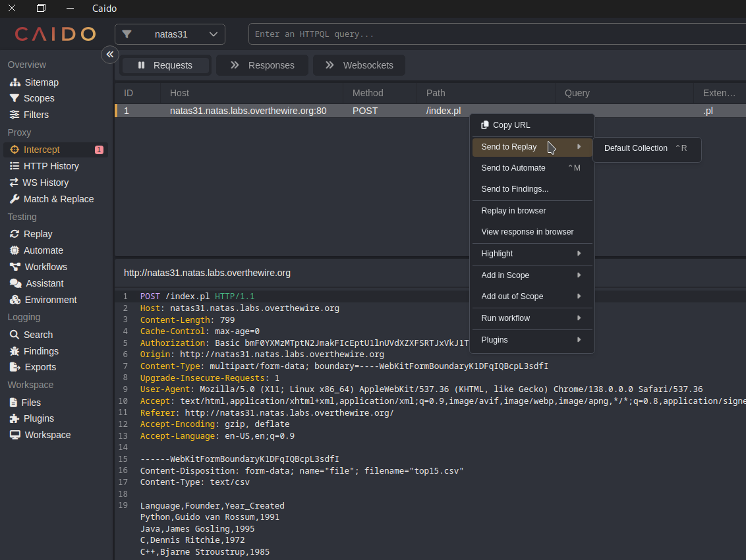Open Automate via its chip icon
Viewport: 746px width, 560px height.
(14, 250)
